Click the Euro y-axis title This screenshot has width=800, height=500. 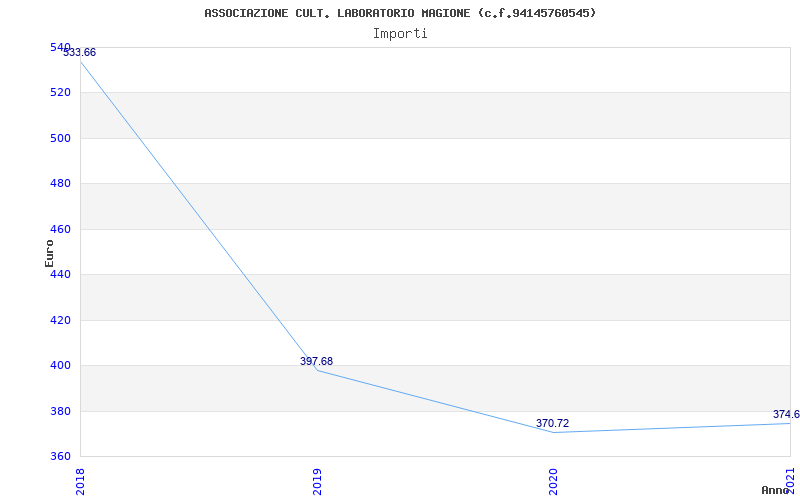pyautogui.click(x=49, y=254)
